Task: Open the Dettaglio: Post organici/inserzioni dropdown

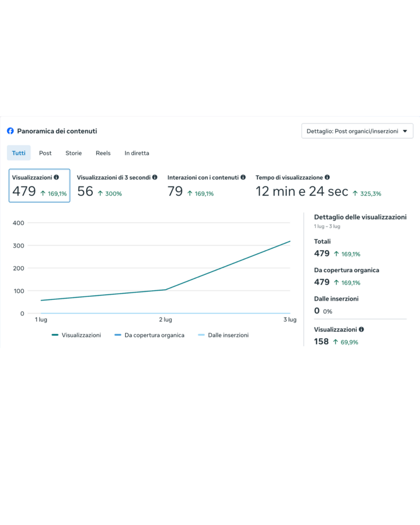Action: [x=357, y=131]
